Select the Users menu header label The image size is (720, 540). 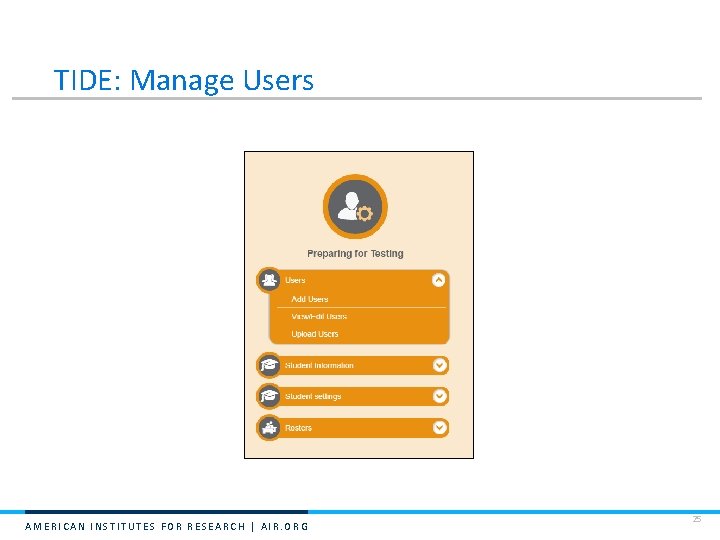tap(295, 280)
